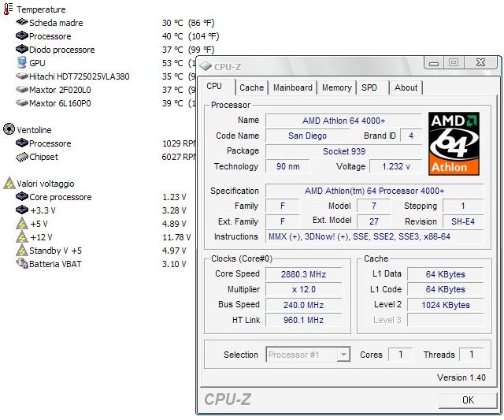Click the +12 V voltage triangle icon

click(22, 237)
